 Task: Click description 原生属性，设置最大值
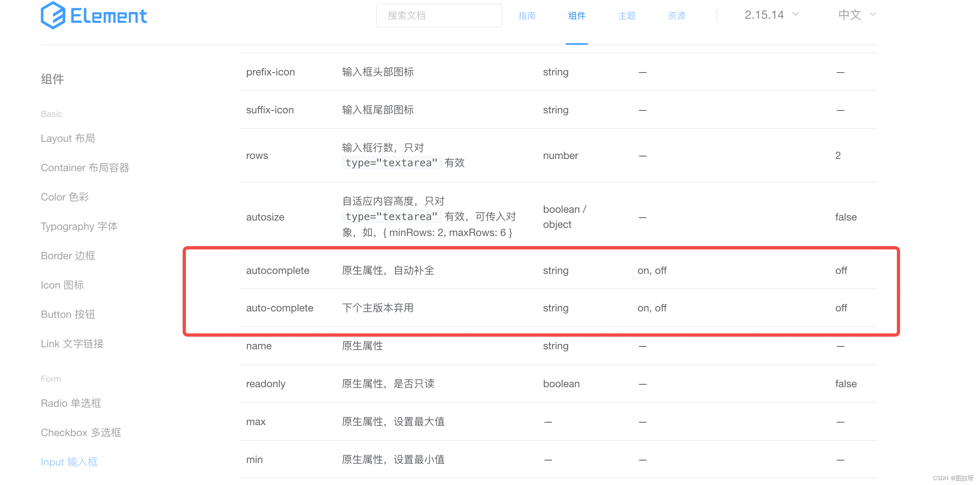pos(393,422)
